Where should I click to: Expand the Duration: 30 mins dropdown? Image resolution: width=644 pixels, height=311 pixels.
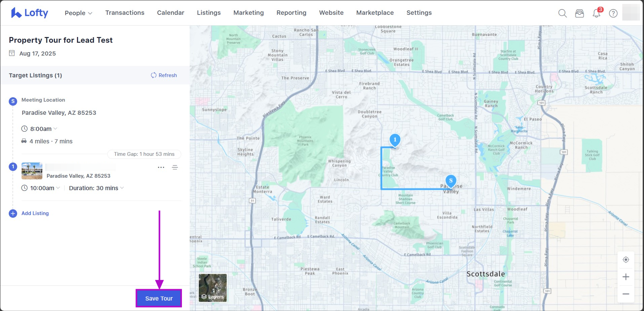point(96,188)
